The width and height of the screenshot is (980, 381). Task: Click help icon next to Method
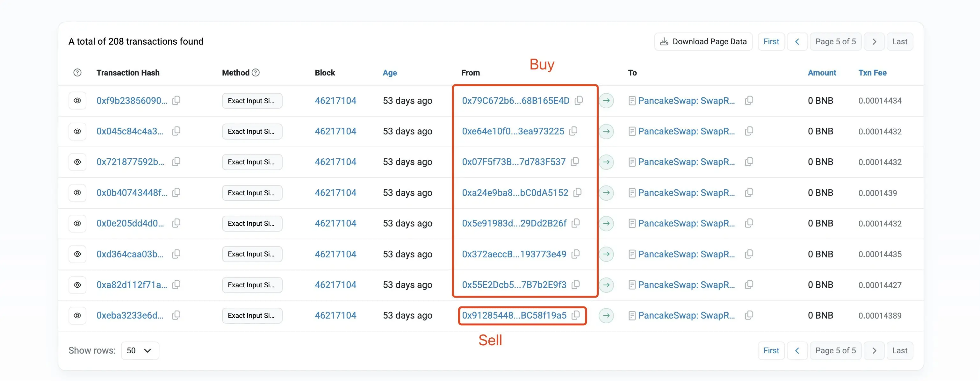(256, 73)
